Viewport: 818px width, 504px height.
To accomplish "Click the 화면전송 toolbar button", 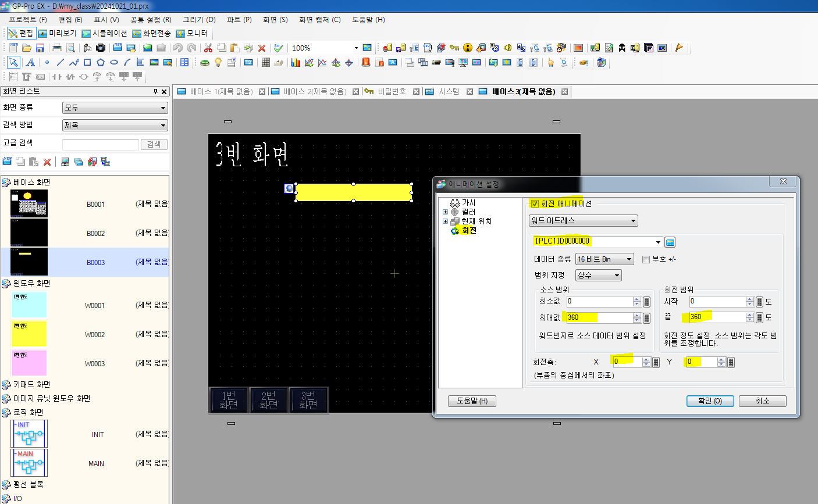I will click(151, 33).
